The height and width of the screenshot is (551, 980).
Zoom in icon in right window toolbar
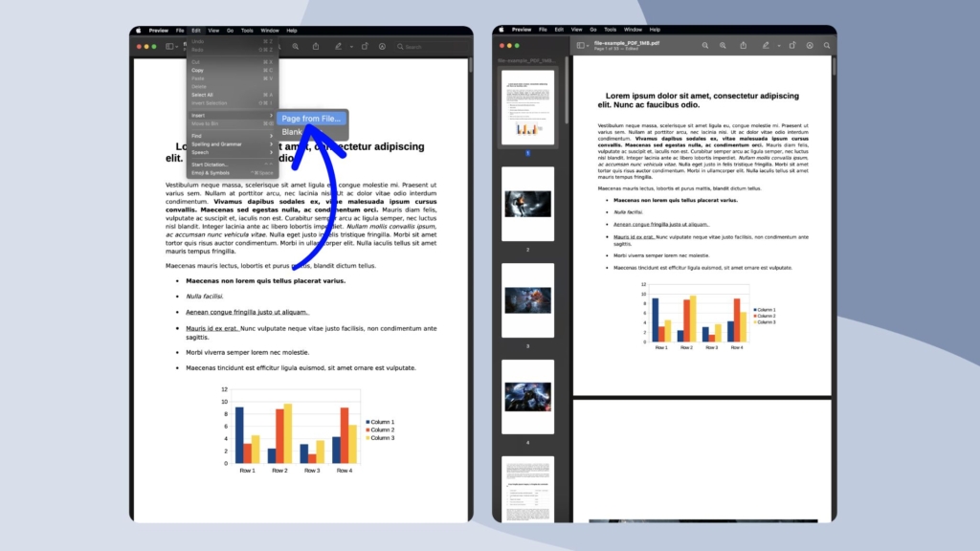[x=723, y=45]
